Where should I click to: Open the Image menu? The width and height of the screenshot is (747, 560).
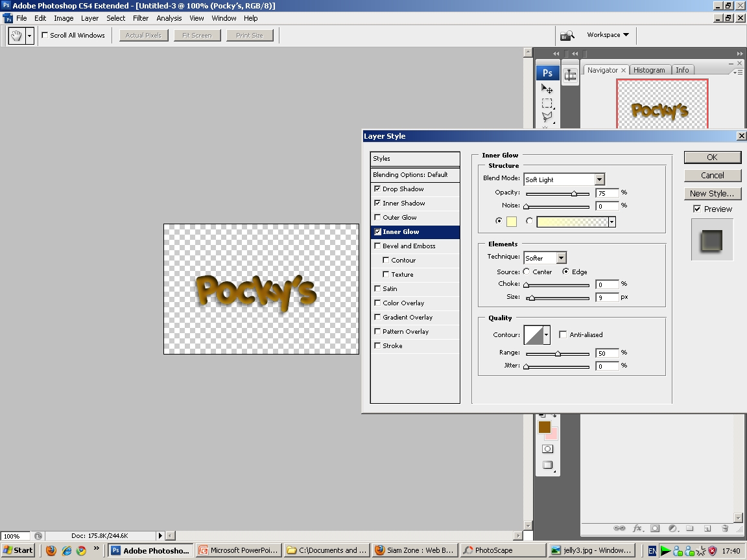point(64,18)
